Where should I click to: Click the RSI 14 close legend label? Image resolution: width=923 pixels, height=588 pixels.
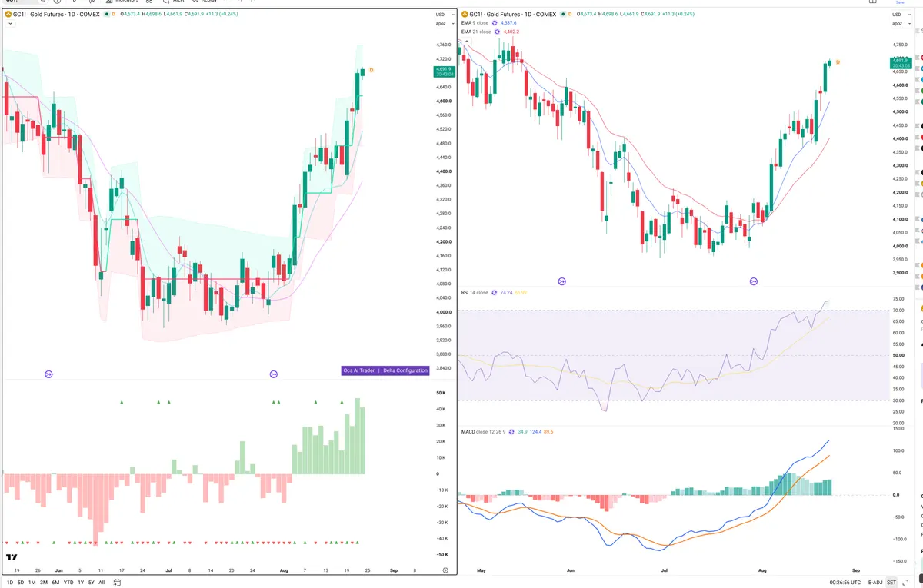click(x=475, y=293)
